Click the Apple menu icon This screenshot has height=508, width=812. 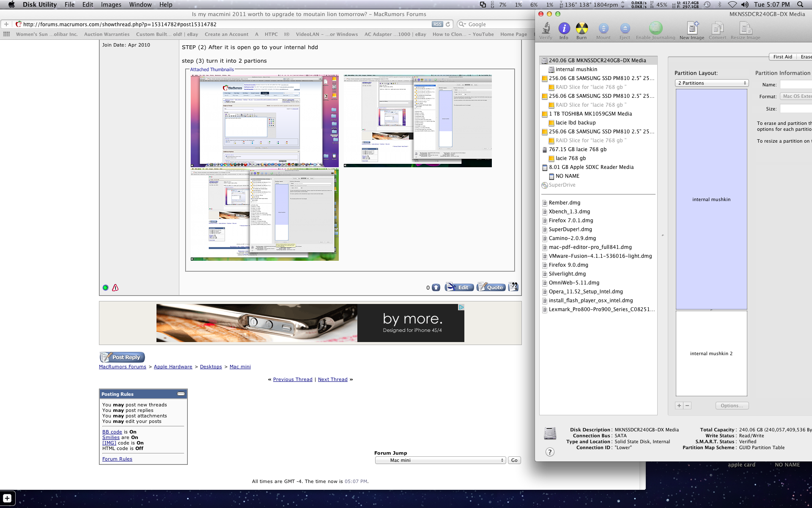[x=11, y=5]
